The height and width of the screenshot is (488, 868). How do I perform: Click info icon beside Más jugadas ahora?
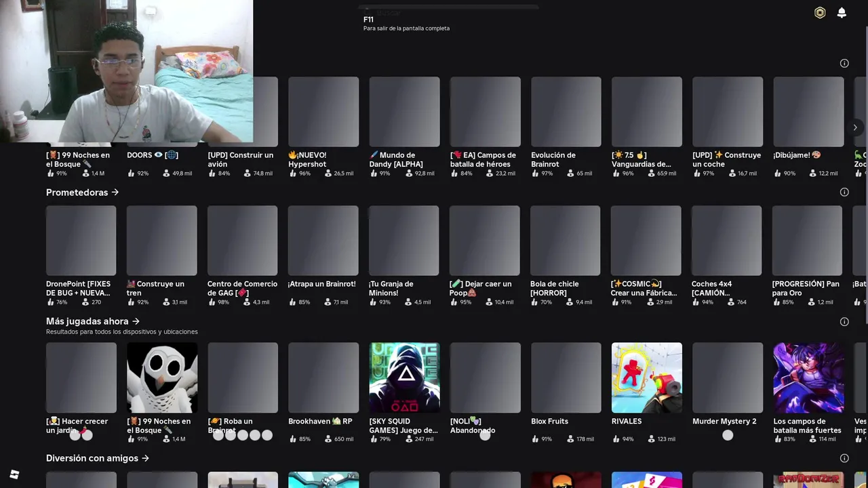(844, 322)
